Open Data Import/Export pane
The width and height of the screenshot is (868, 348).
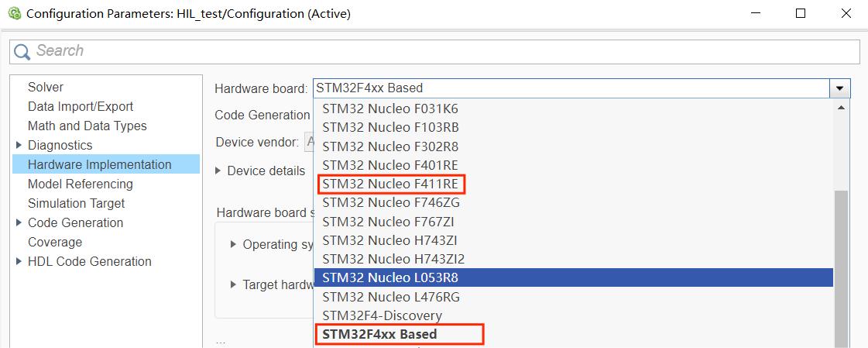pyautogui.click(x=81, y=106)
